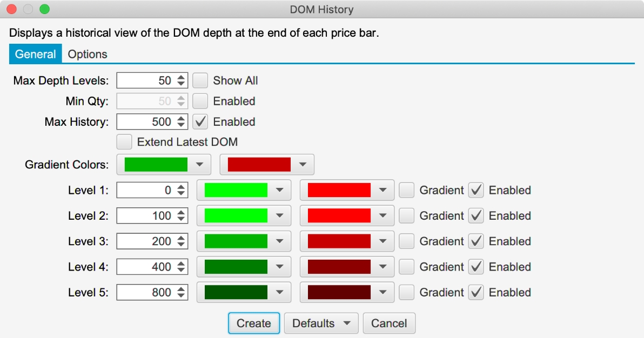
Task: Click the green zoom window button
Action: 44,9
